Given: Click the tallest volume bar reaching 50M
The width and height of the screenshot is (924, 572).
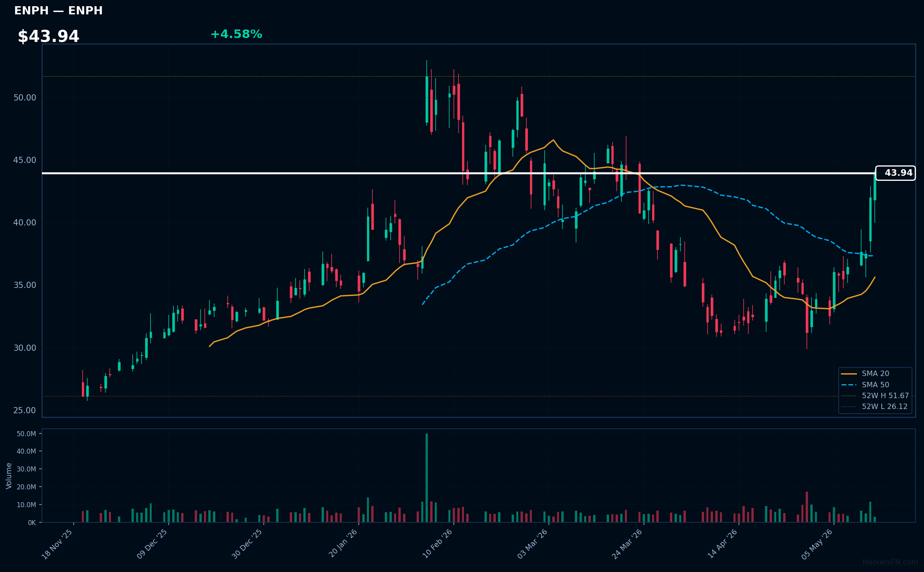Looking at the screenshot, I should coord(427,478).
